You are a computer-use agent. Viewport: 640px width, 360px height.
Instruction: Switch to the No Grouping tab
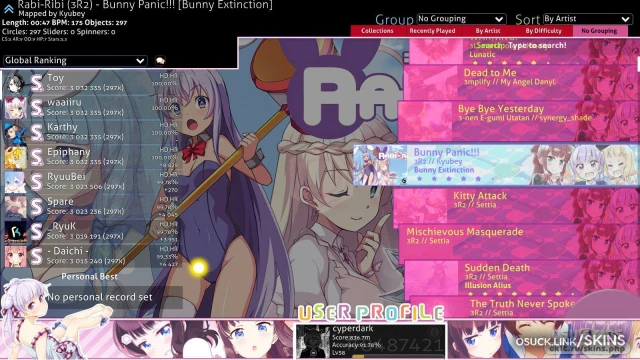coord(599,31)
